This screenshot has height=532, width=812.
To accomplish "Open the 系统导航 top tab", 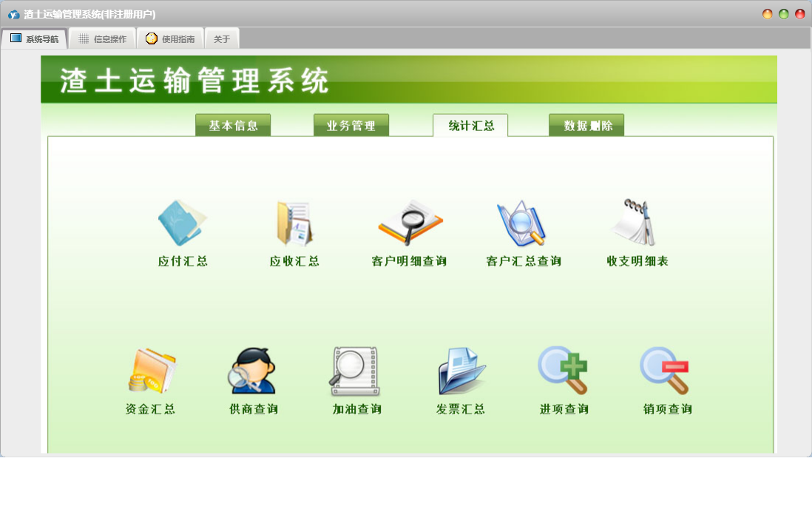I will (x=35, y=39).
